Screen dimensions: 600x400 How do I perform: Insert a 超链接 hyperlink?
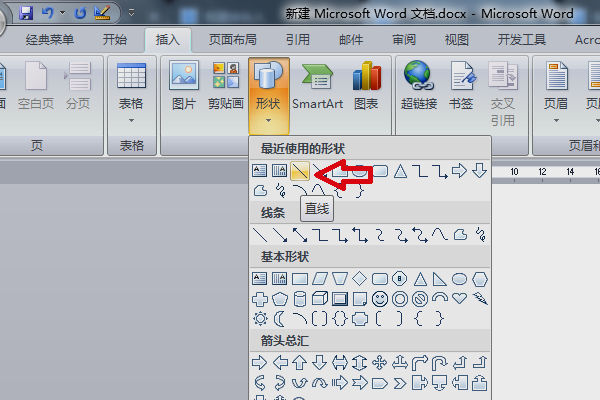click(419, 86)
